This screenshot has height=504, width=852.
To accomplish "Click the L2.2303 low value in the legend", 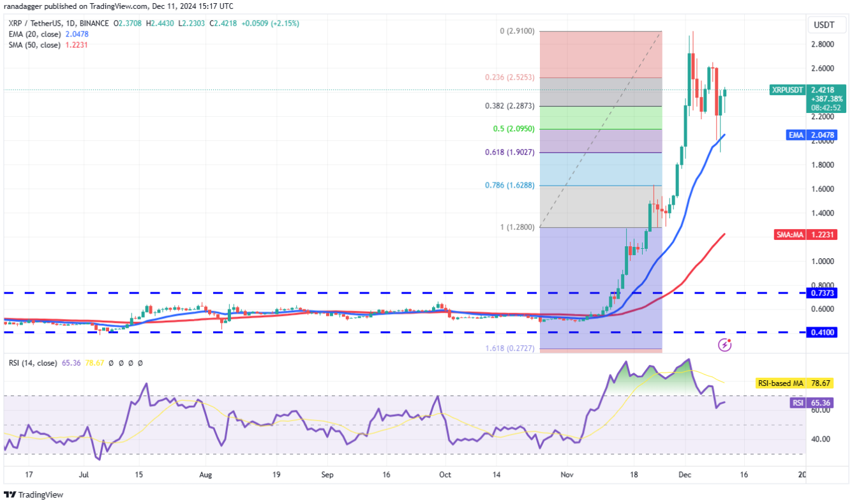I will tap(191, 24).
